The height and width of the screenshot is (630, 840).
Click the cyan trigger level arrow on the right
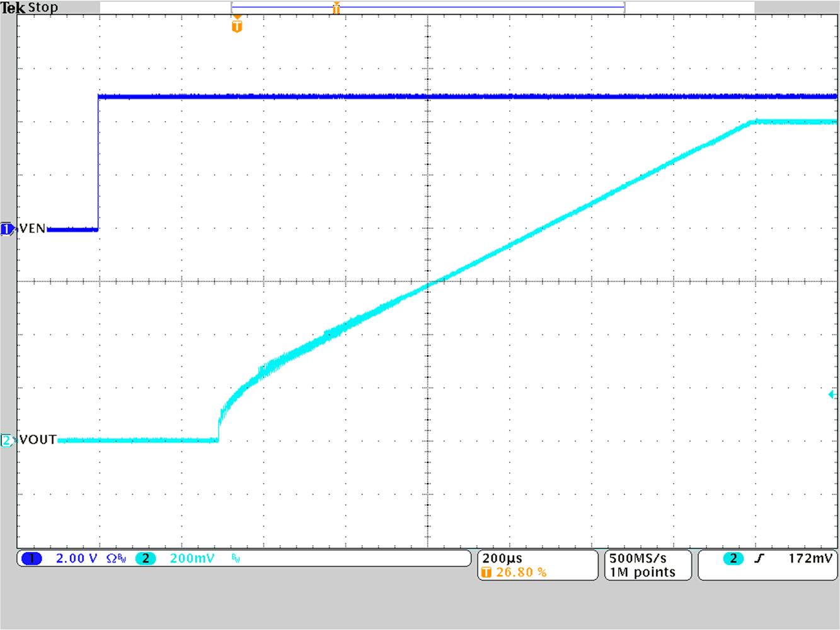click(833, 394)
